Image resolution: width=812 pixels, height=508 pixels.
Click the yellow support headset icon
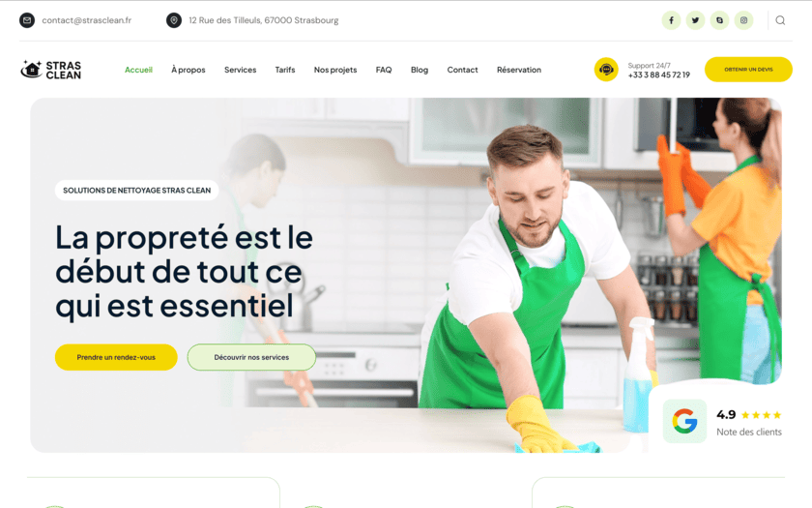(x=606, y=70)
